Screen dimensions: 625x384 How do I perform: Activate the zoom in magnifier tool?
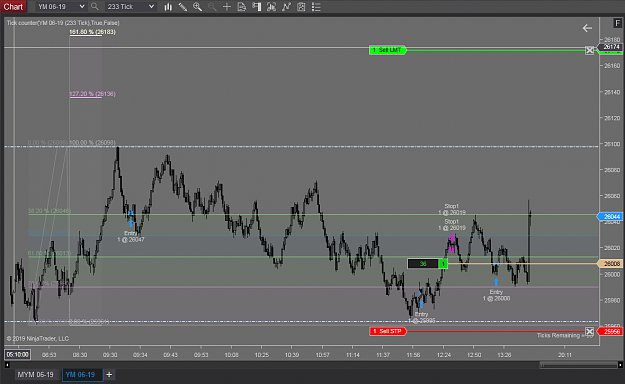[197, 7]
